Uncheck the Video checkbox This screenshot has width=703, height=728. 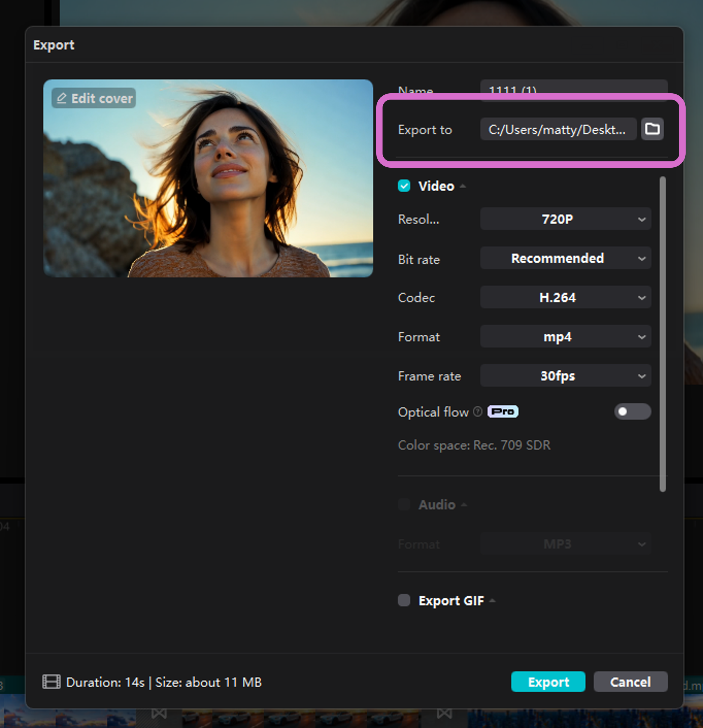404,186
